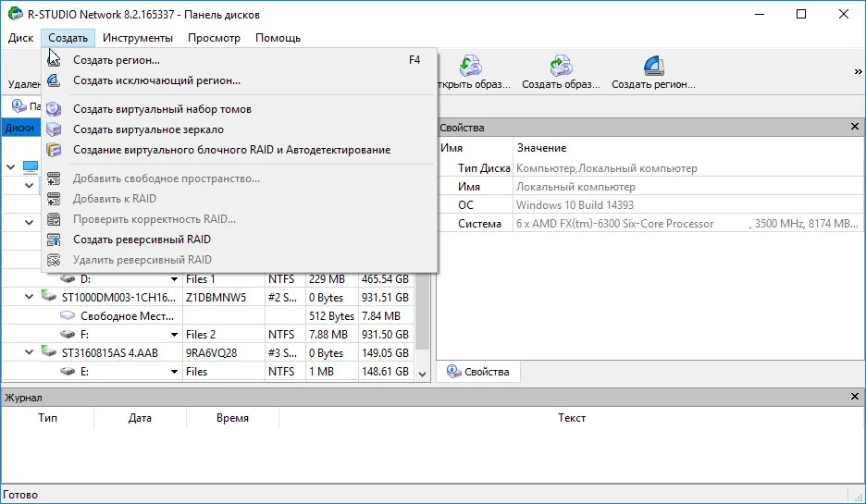Click the Свободное Место partition icon
866x504 pixels.
[x=68, y=315]
